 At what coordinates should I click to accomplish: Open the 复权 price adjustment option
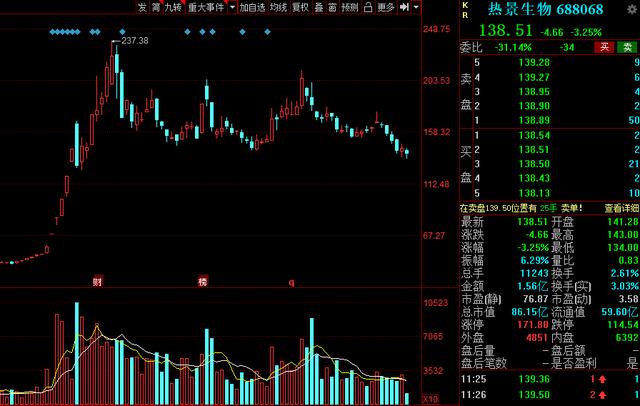pyautogui.click(x=300, y=7)
